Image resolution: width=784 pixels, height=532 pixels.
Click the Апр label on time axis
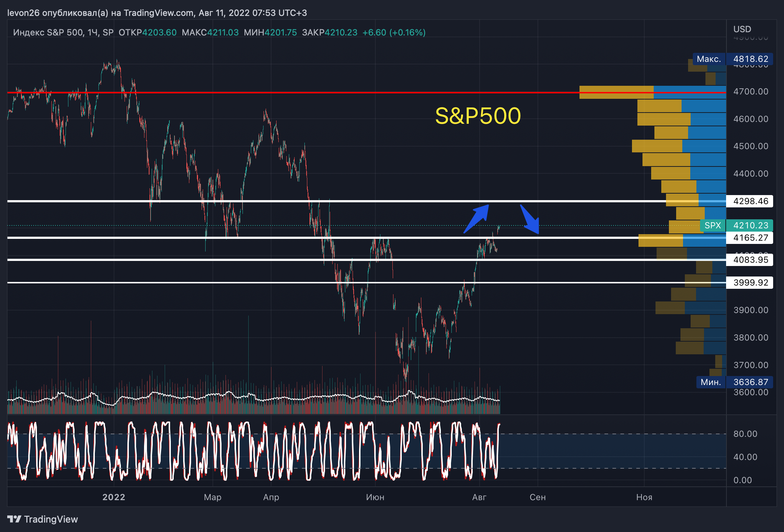tap(271, 497)
